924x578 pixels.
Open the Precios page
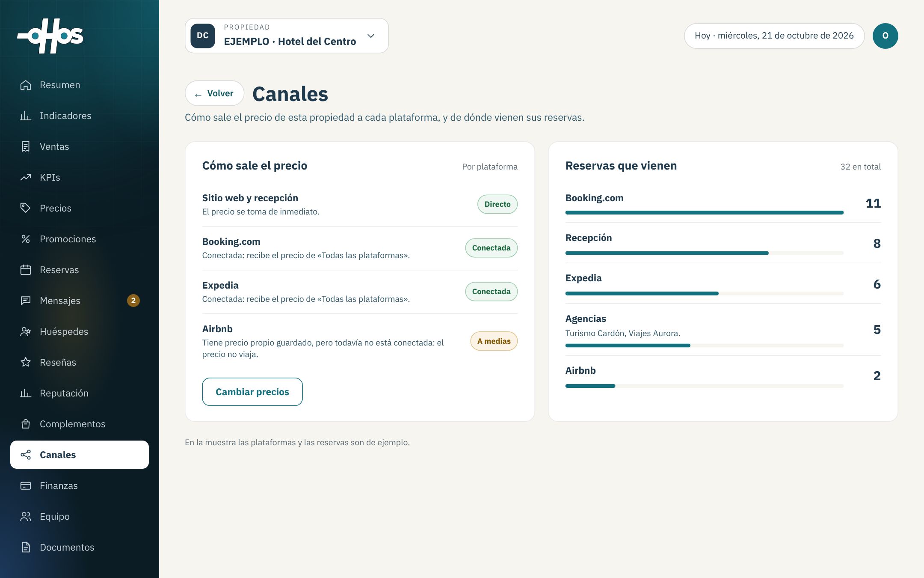[x=80, y=208]
